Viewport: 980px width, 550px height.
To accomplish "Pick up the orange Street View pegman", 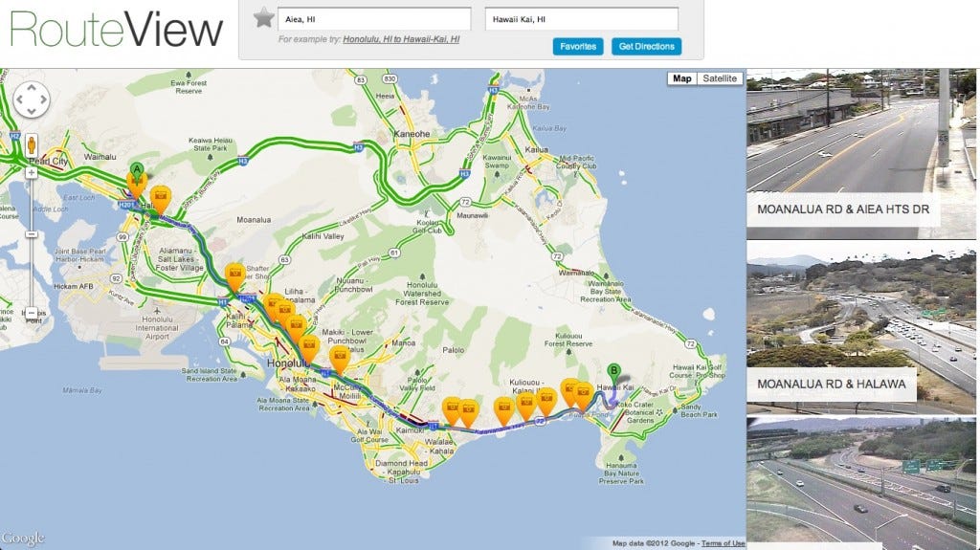I will pos(32,145).
